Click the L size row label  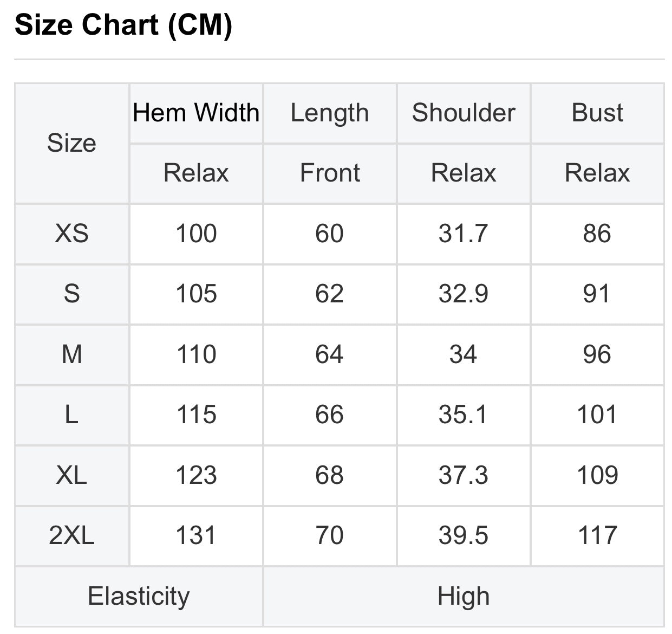(x=71, y=415)
